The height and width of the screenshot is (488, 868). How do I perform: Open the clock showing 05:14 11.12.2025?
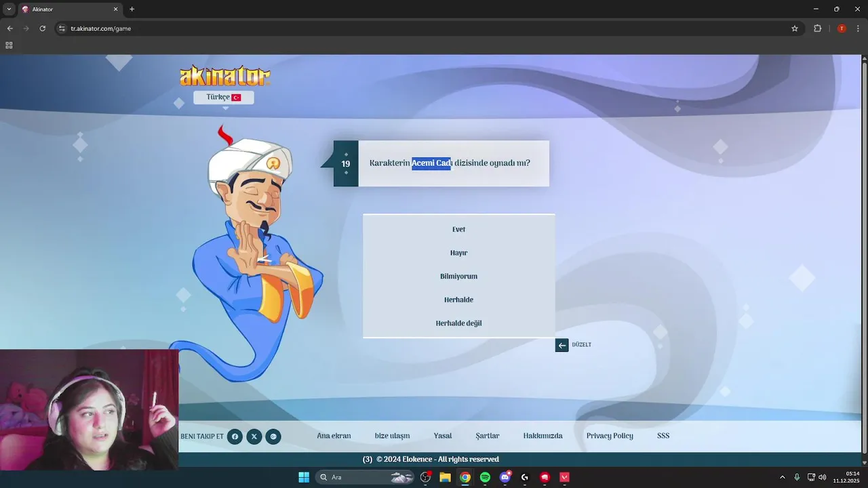pos(846,477)
